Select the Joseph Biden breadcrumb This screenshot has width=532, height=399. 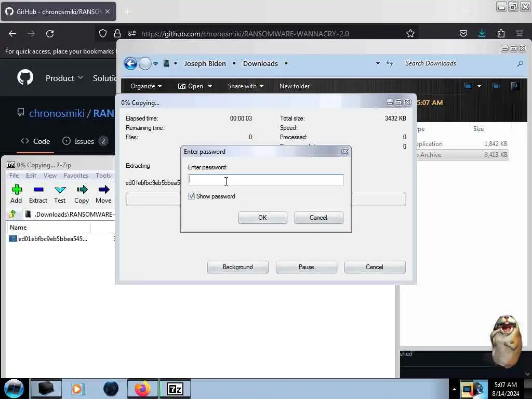click(205, 63)
